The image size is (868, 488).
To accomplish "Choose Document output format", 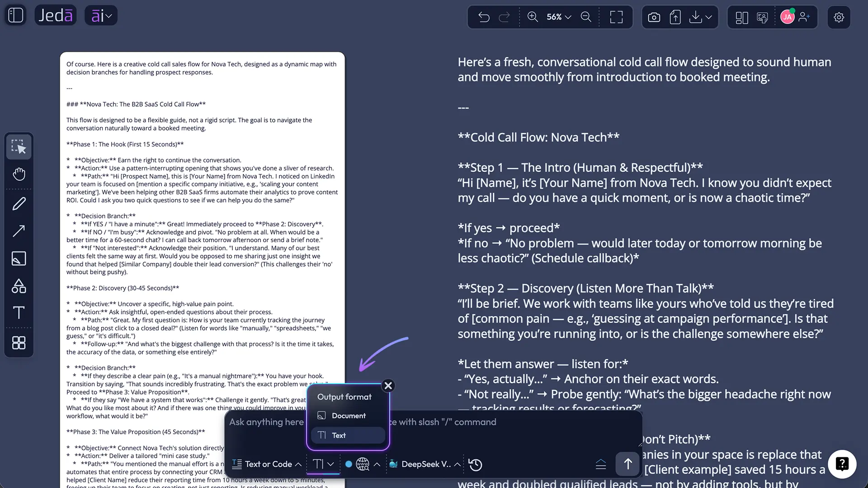I will (x=348, y=416).
